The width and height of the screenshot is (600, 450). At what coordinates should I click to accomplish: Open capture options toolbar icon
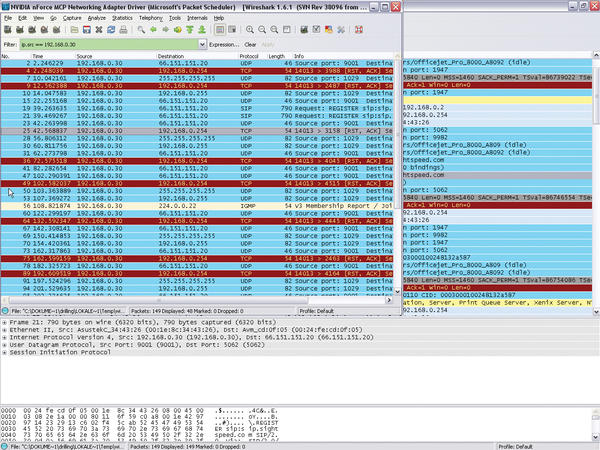[x=20, y=29]
